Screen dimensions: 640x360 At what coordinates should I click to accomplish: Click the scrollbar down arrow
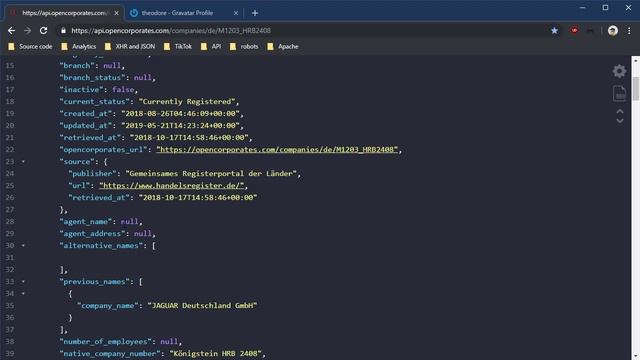[x=636, y=356]
